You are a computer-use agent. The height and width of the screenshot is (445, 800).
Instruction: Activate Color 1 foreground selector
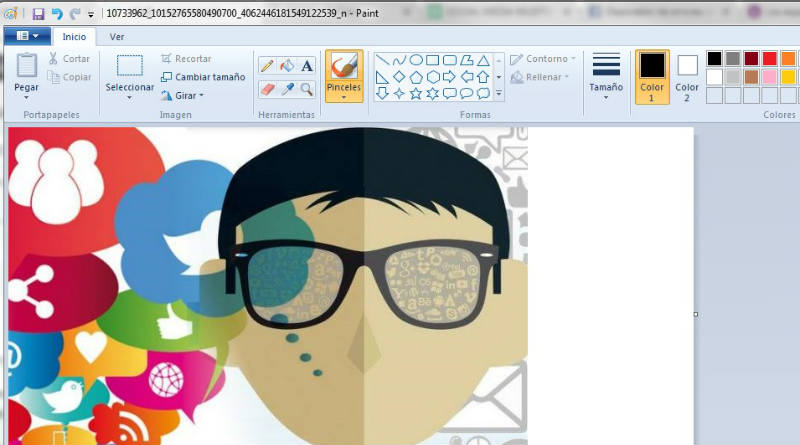[652, 77]
